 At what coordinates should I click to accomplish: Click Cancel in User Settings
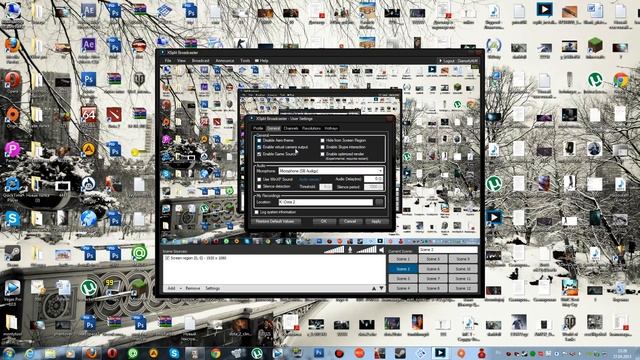point(350,222)
